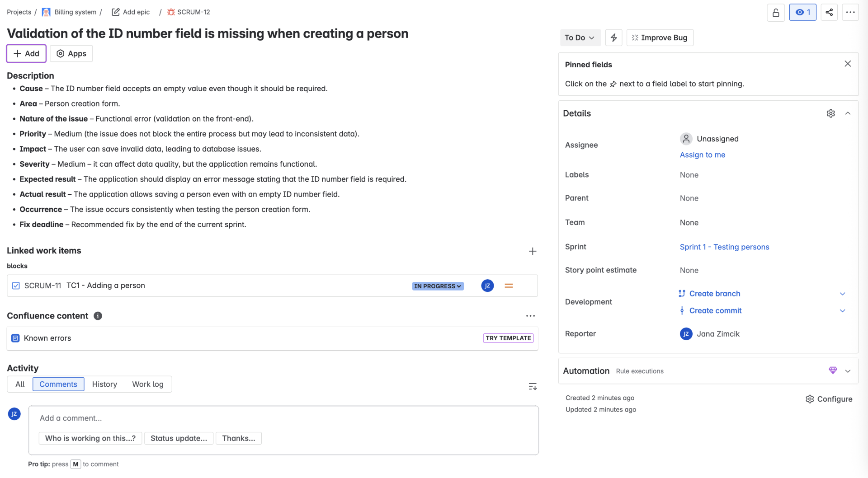
Task: Collapse the Details section
Action: tap(848, 113)
